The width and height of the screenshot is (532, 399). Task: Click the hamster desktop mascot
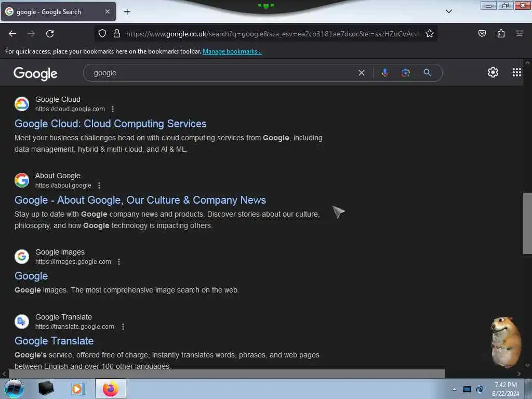pyautogui.click(x=506, y=342)
